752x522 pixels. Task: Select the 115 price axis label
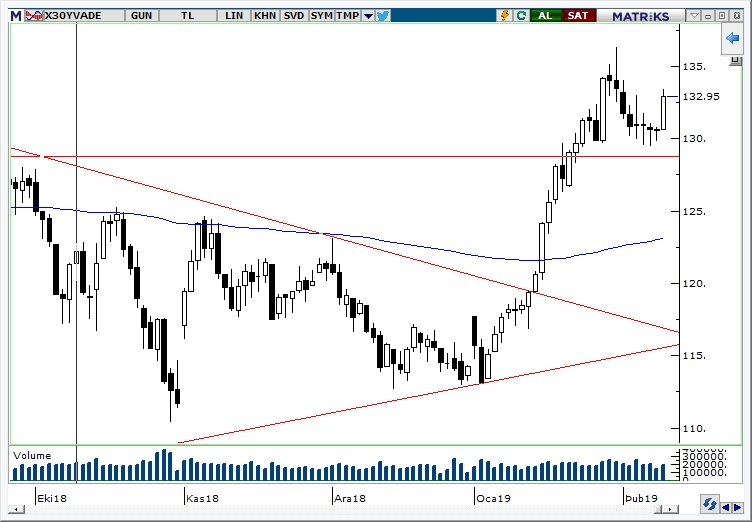click(x=694, y=356)
